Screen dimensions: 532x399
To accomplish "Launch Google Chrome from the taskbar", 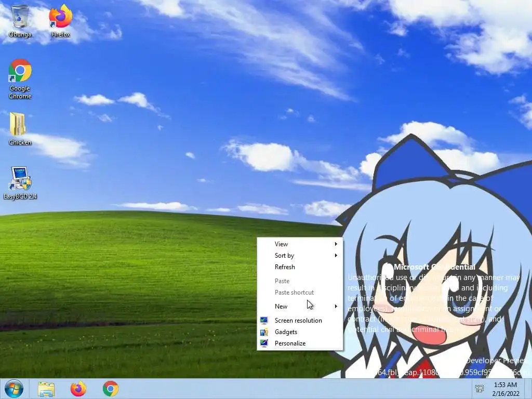I will coord(111,389).
